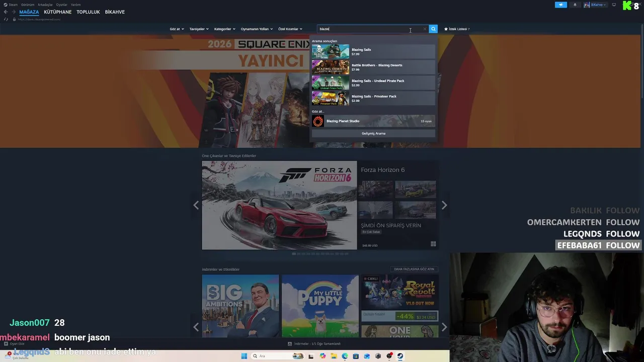Open announcements via the blue megaphone icon
The width and height of the screenshot is (644, 362).
(561, 5)
